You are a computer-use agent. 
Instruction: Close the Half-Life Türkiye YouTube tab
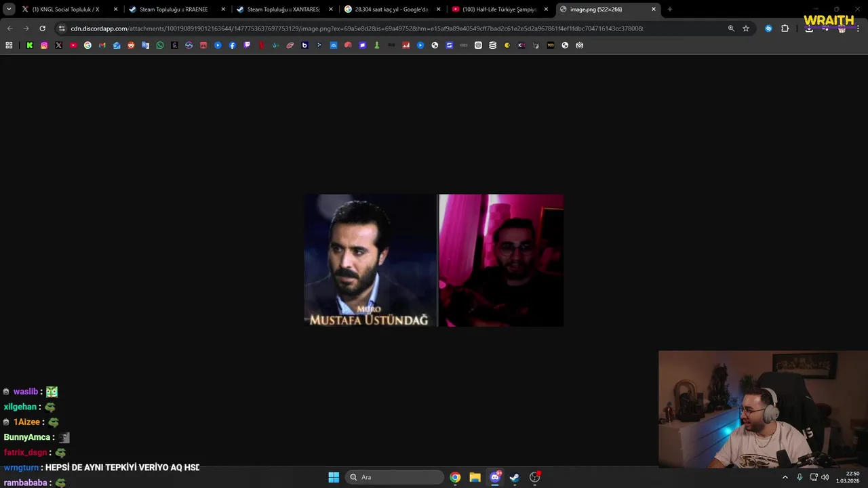click(x=546, y=9)
